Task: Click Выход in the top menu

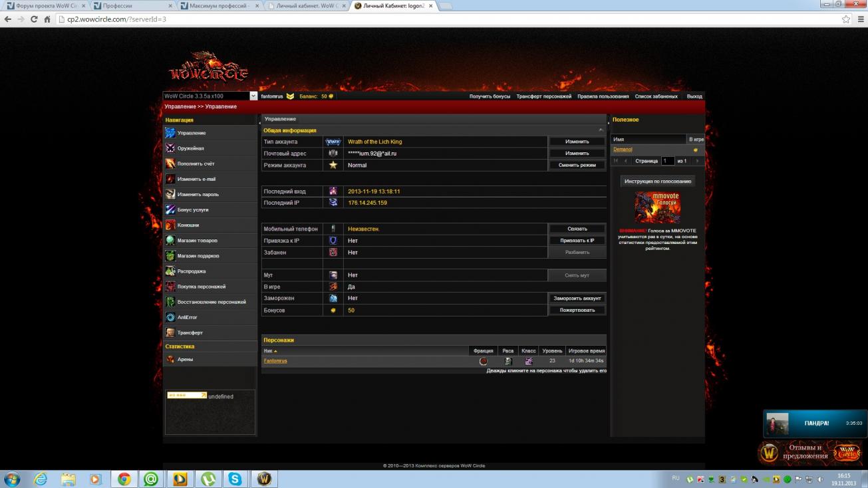Action: coord(694,96)
